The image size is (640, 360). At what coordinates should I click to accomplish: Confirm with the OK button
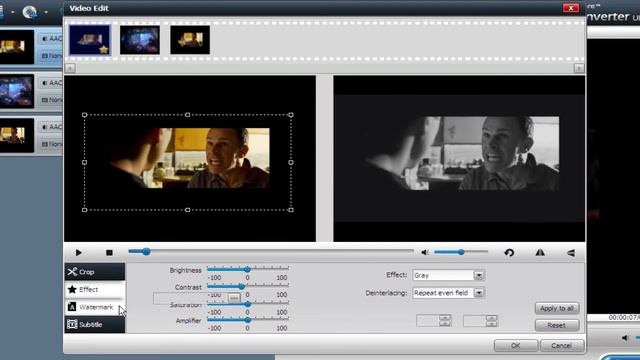(x=516, y=345)
